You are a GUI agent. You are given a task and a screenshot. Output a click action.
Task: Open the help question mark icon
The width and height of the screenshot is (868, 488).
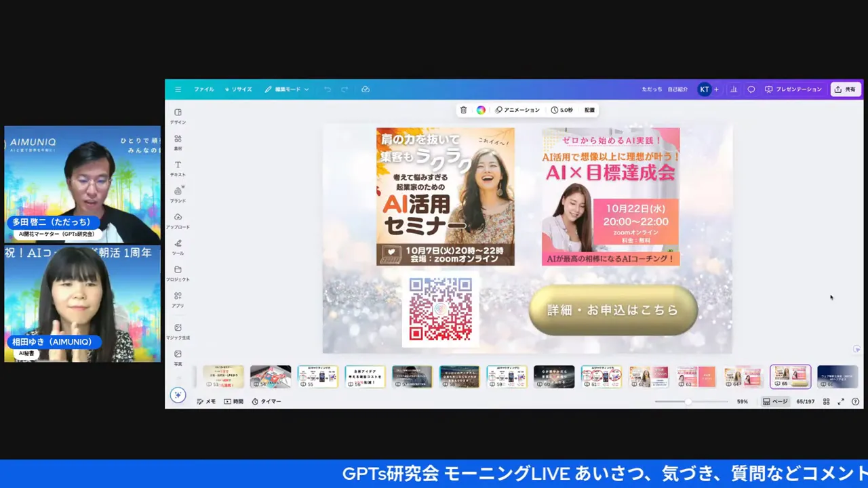[855, 401]
